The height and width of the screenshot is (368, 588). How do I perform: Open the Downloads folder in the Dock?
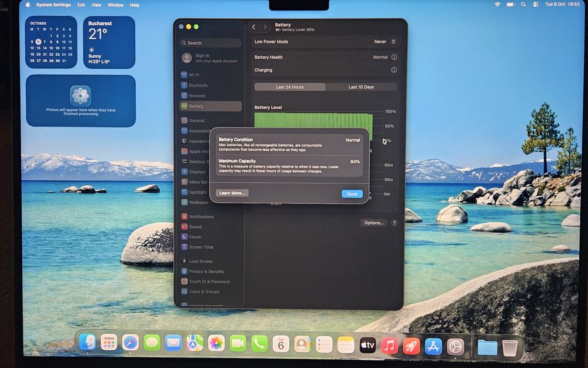click(x=487, y=348)
